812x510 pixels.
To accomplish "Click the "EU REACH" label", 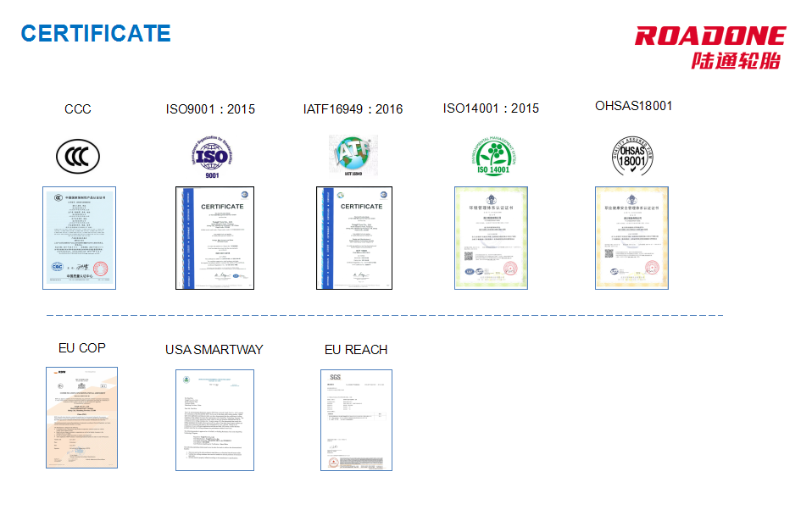I will (x=356, y=350).
